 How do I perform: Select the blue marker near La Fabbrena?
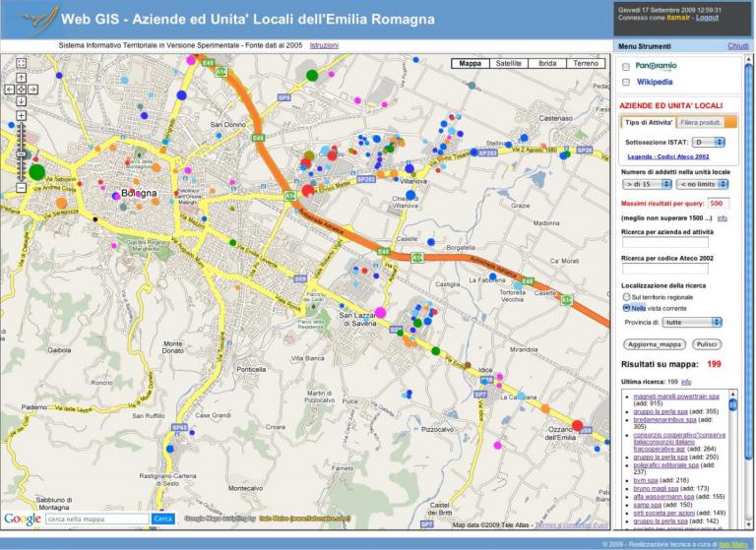[493, 276]
